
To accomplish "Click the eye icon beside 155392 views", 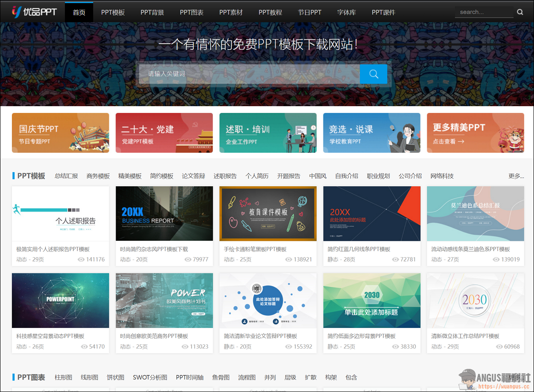I will click(288, 346).
